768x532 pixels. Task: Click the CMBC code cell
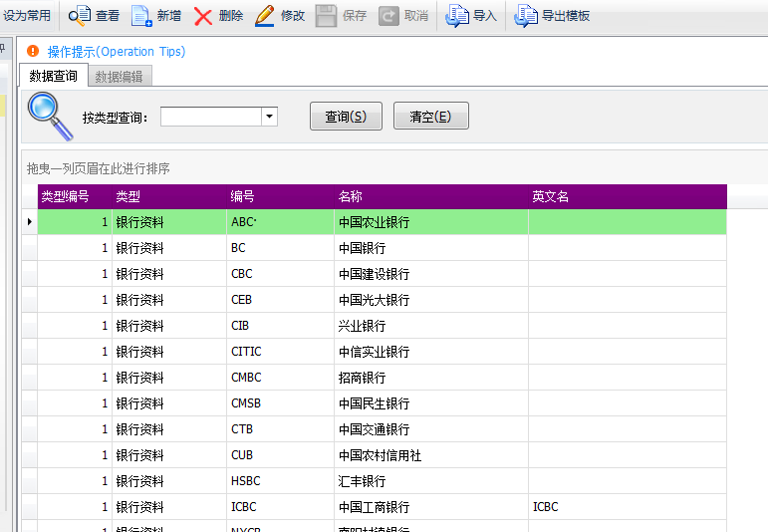click(x=281, y=378)
